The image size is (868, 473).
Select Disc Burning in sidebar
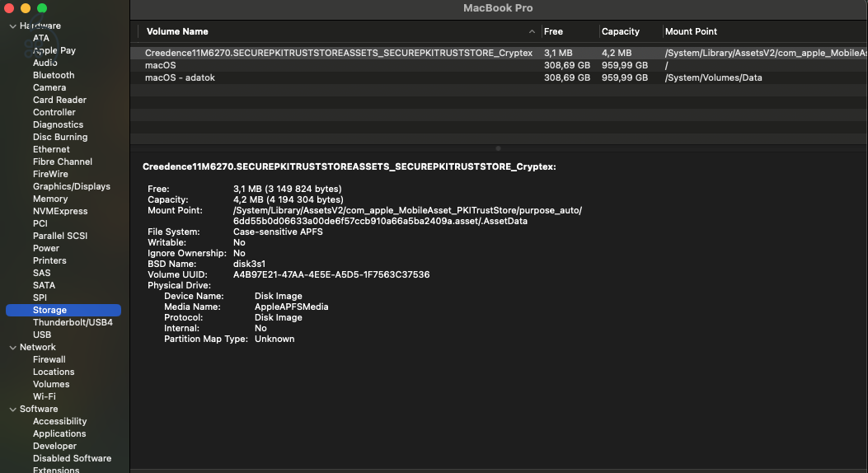(60, 137)
